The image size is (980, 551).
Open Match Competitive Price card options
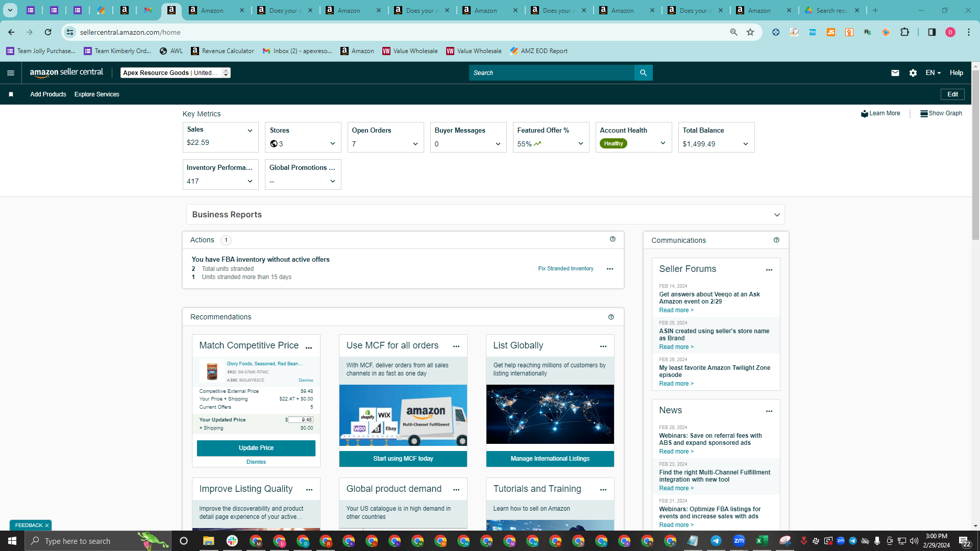click(x=309, y=347)
